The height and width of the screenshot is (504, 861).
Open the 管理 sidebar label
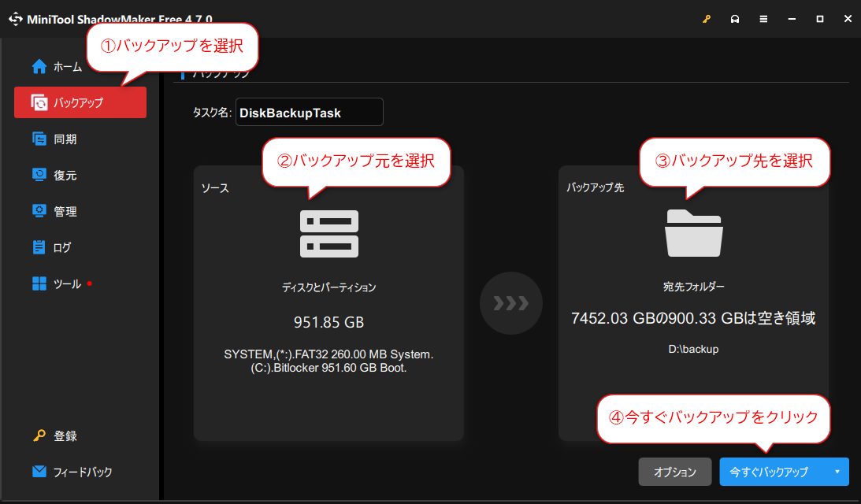point(65,211)
